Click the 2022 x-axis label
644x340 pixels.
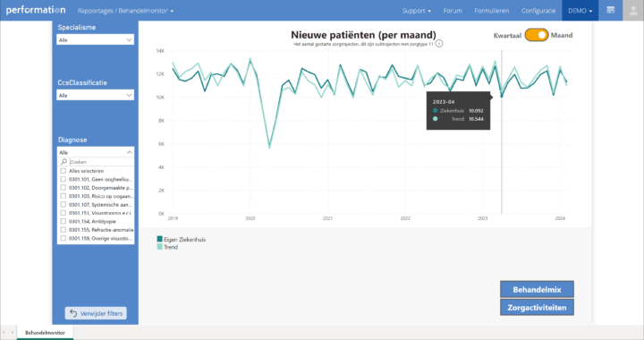tap(405, 218)
